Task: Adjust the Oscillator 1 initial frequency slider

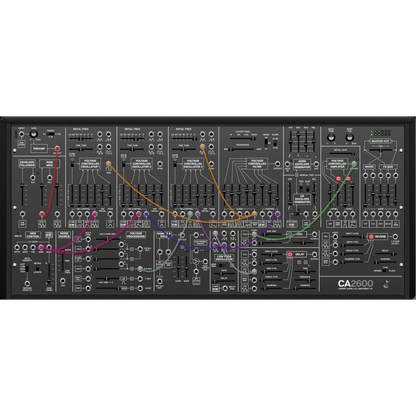Action: (x=81, y=138)
